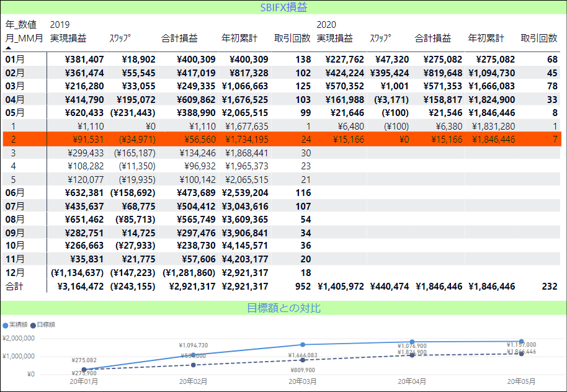567x392 pixels.
Task: Click the ¥3,043,616 cell in 07月
Action: pos(245,206)
